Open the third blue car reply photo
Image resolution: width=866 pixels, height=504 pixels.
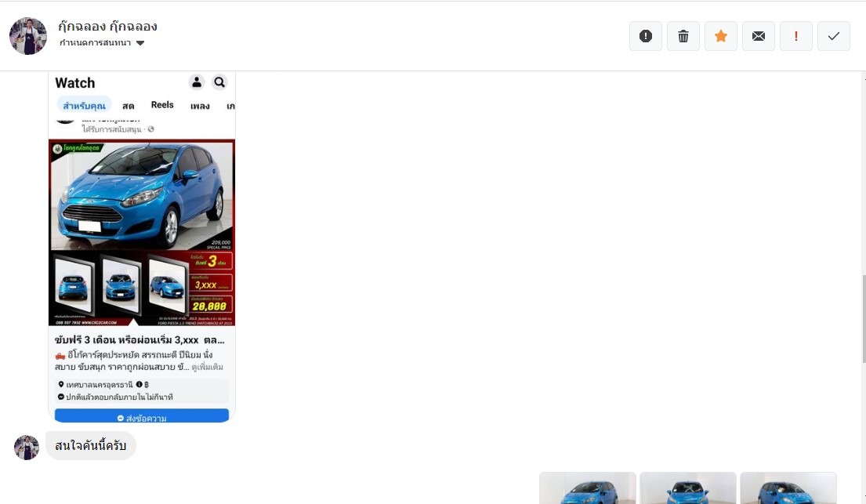pyautogui.click(x=788, y=488)
